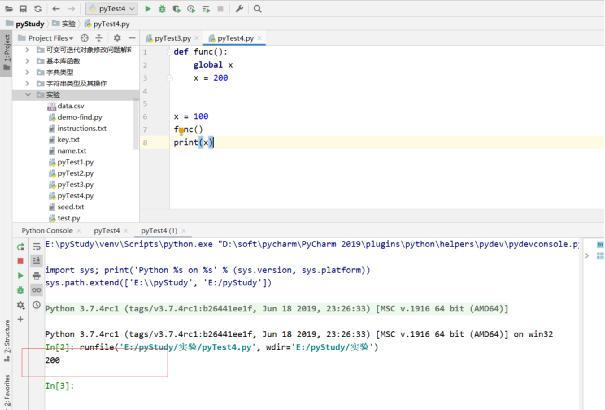Navigate back with the left arrow

56,8
